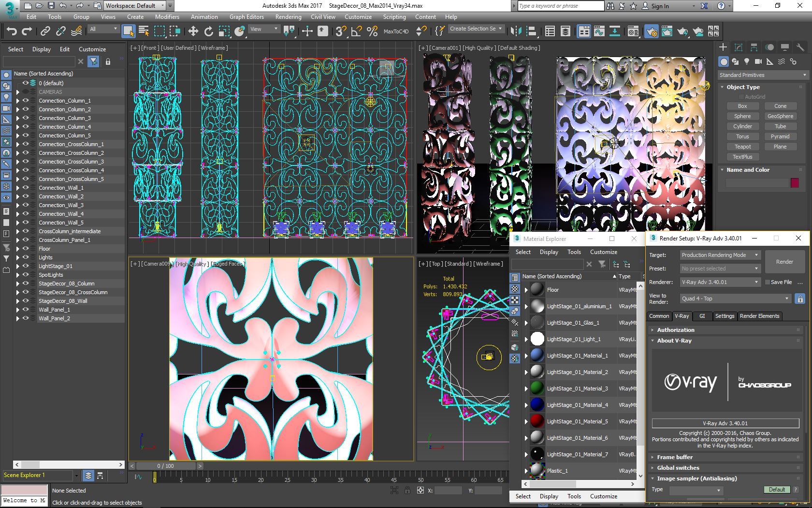
Task: Open Render Setup from the teapot gear icon
Action: point(651,32)
